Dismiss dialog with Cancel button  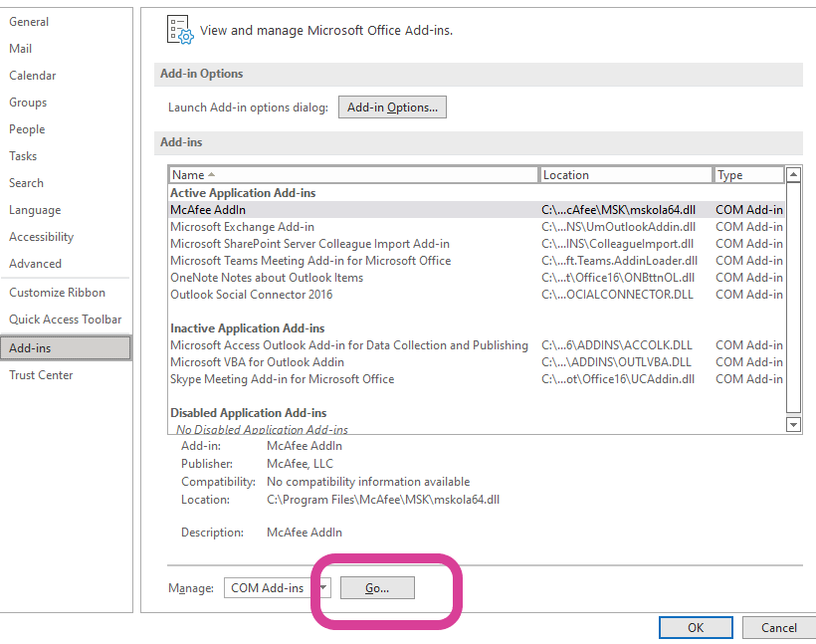click(x=778, y=627)
